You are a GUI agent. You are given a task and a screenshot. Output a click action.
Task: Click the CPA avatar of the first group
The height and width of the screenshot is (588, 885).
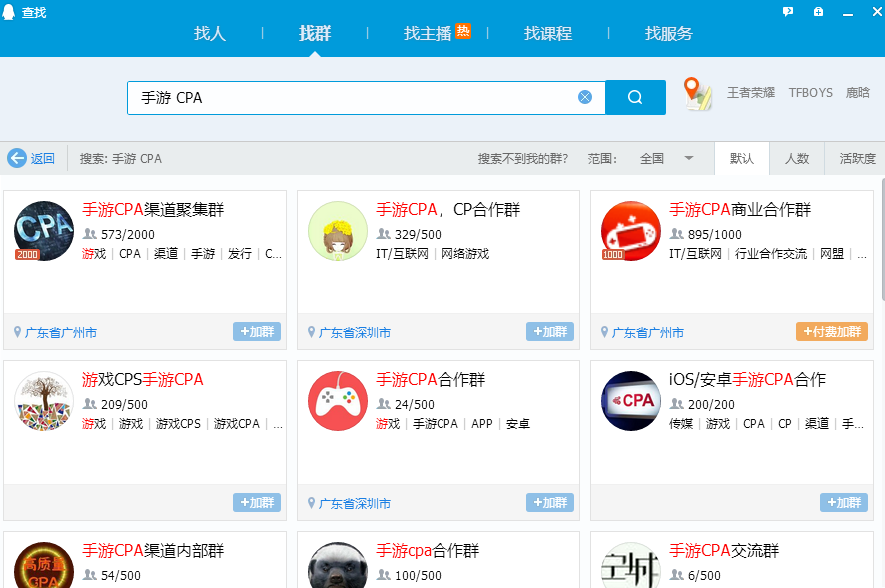43,231
